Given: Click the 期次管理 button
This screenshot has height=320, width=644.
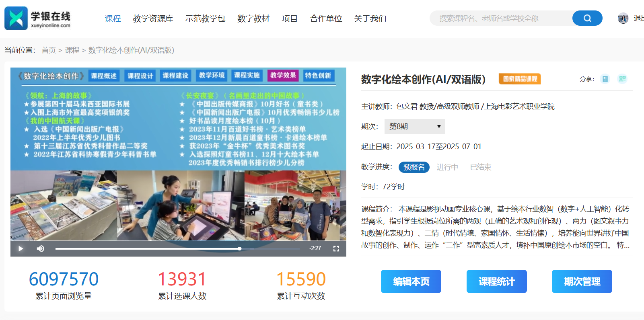Looking at the screenshot, I should tap(582, 281).
